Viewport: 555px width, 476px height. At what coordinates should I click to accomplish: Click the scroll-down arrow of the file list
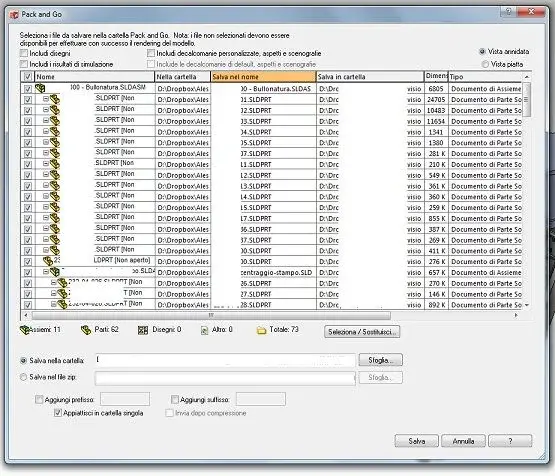point(527,305)
